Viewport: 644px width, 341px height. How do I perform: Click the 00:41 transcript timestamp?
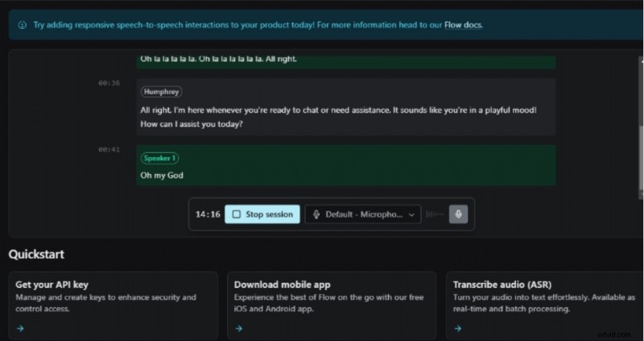[x=109, y=150]
